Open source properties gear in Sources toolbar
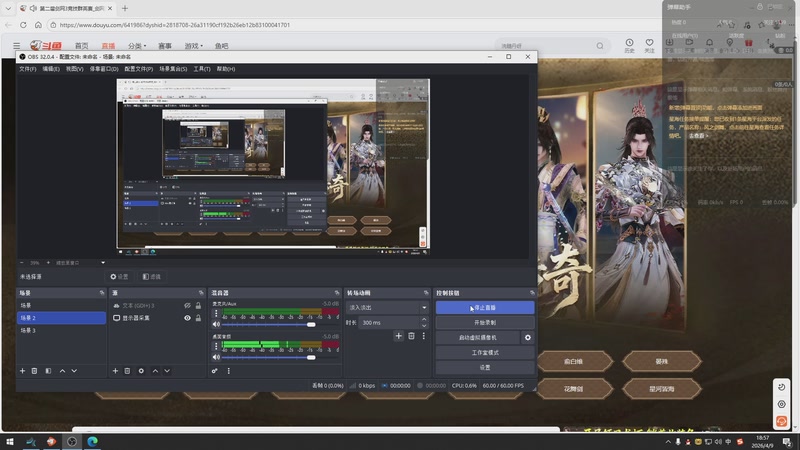The height and width of the screenshot is (450, 800). [141, 371]
